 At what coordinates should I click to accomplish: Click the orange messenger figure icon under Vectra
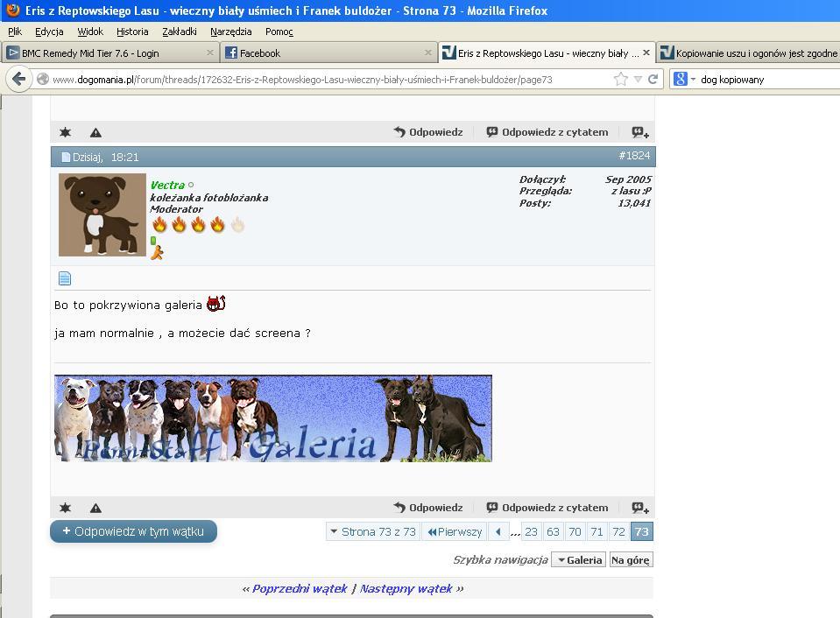(157, 253)
